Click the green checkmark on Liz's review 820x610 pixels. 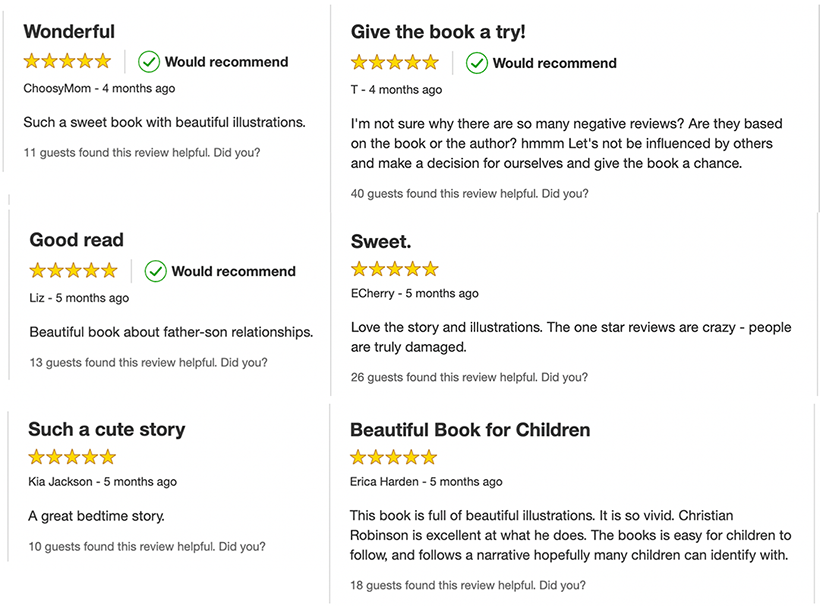[x=155, y=271]
